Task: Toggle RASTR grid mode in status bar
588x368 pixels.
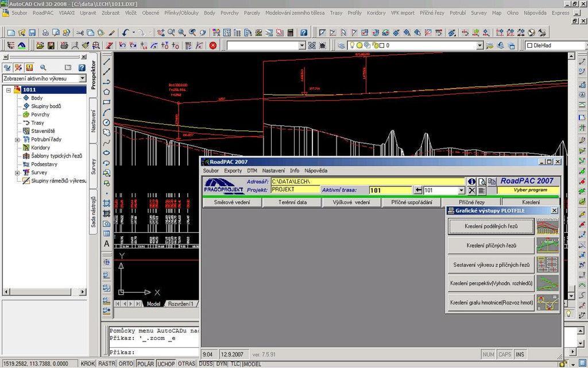Action: [x=106, y=364]
